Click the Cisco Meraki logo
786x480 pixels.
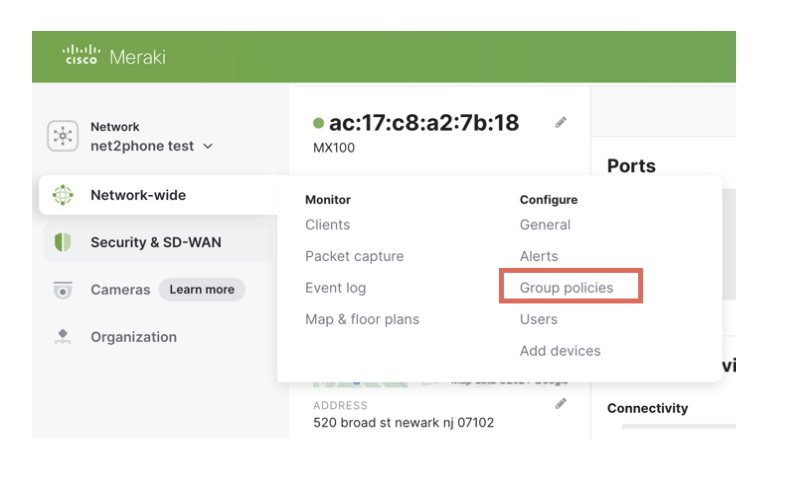(x=114, y=56)
